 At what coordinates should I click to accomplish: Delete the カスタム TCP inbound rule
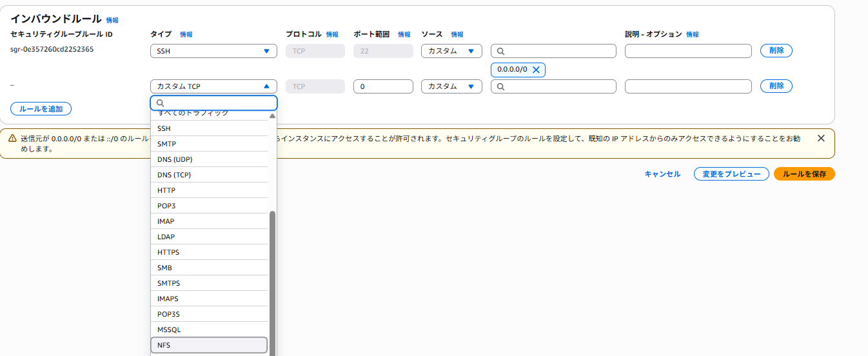(x=776, y=86)
